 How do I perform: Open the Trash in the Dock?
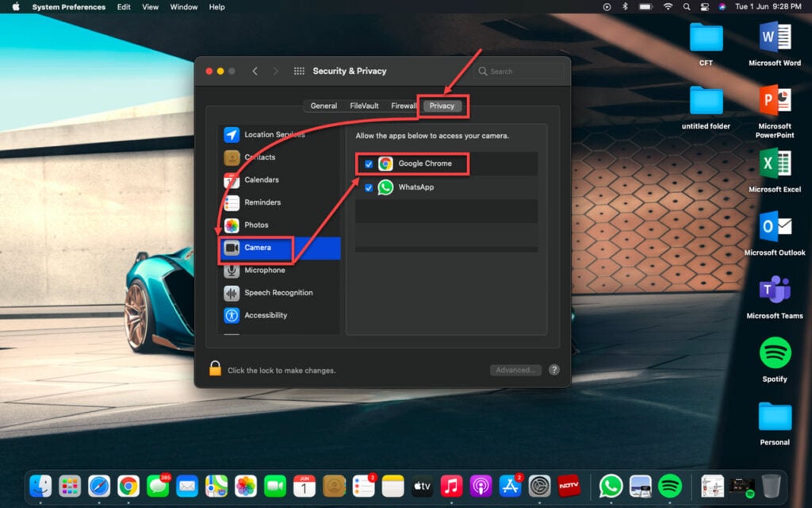click(x=771, y=487)
